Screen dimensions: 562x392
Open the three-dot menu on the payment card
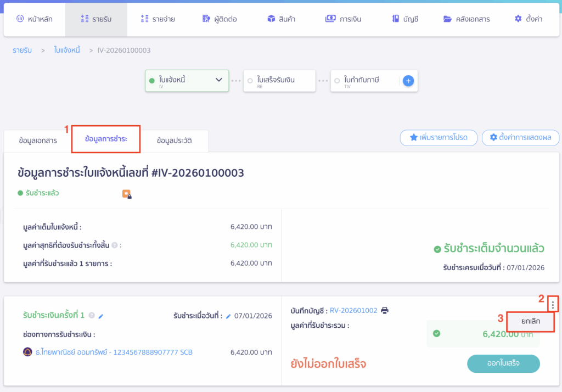click(x=553, y=304)
